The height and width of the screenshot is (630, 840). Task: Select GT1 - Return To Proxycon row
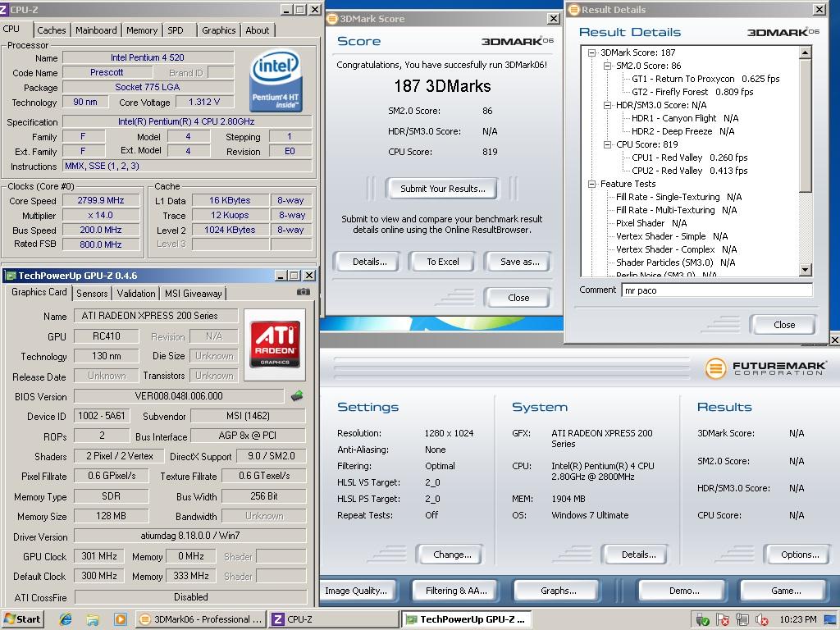(705, 79)
